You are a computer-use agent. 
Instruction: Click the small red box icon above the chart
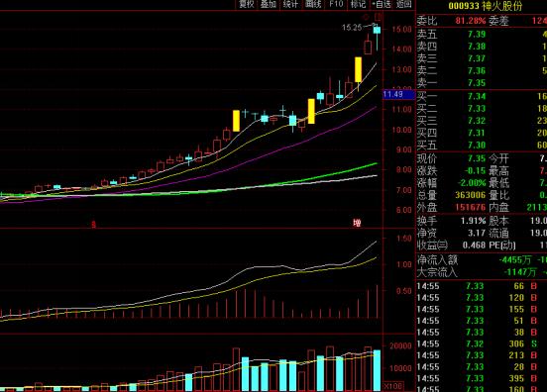[x=379, y=17]
